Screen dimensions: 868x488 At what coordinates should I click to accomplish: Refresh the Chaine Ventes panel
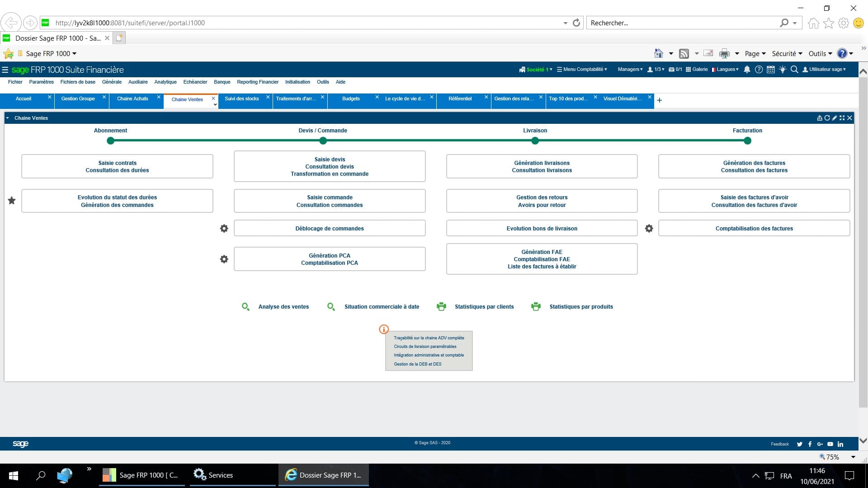tap(827, 118)
